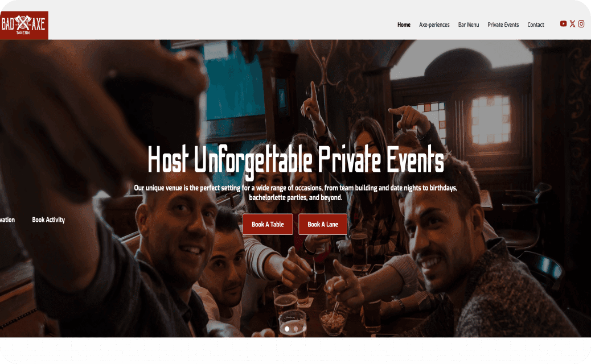Viewport: 591px width, 364px height.
Task: Open the Contact page link
Action: coord(536,25)
